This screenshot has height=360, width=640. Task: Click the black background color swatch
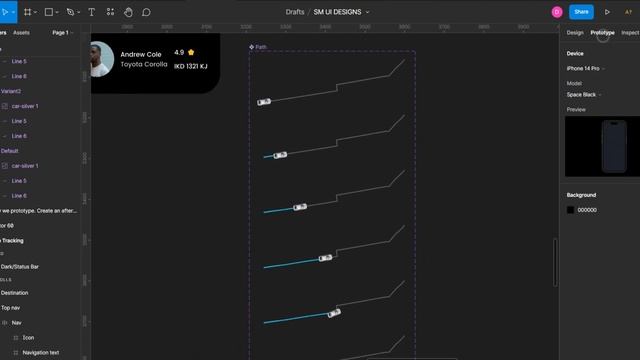pyautogui.click(x=570, y=210)
